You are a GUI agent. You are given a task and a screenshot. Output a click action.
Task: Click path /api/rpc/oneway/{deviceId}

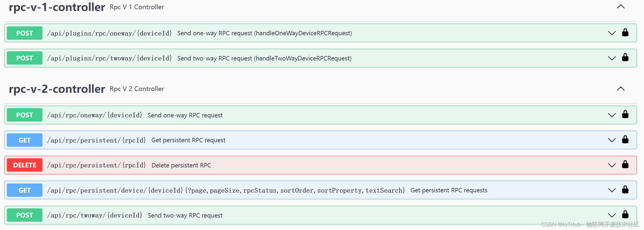click(x=95, y=115)
